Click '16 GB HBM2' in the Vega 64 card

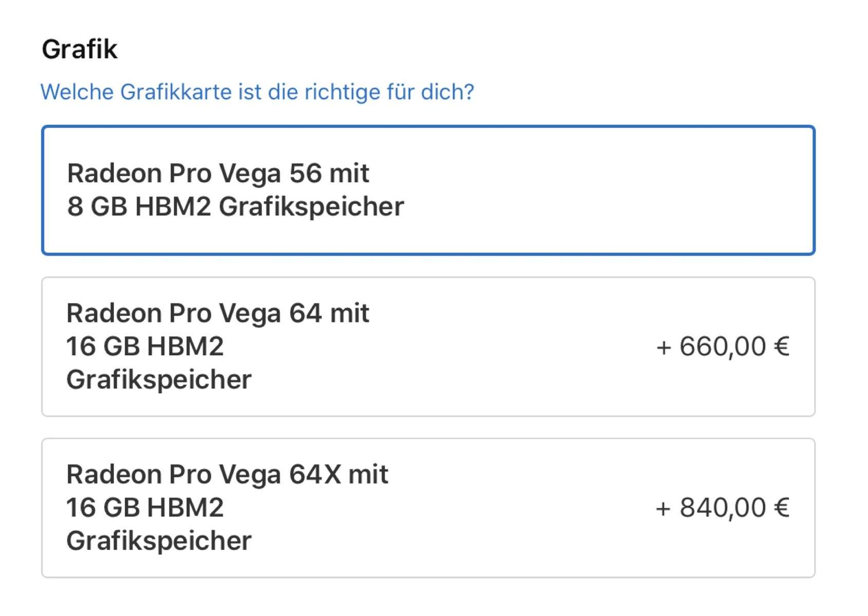coord(145,346)
